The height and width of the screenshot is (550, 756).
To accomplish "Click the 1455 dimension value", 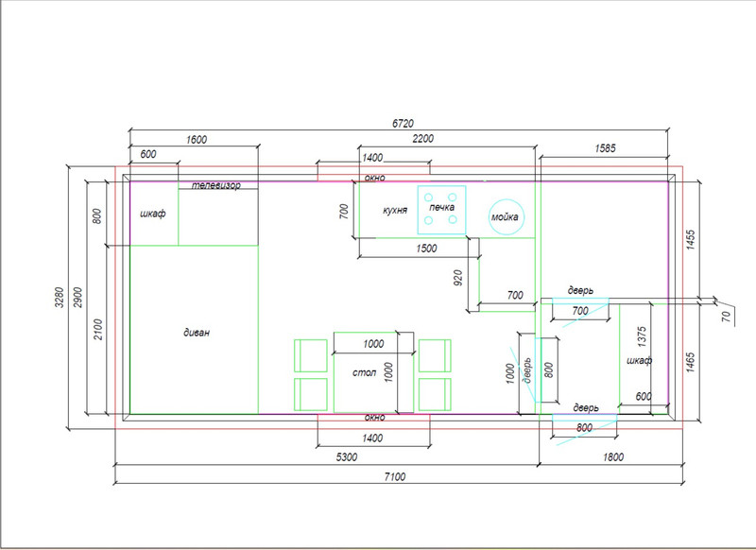I will [691, 240].
